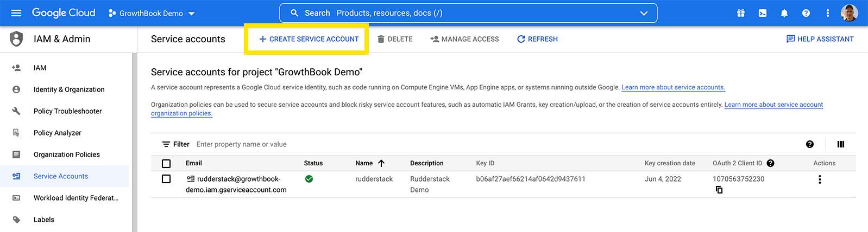Open the hamburger navigation menu

[x=16, y=13]
